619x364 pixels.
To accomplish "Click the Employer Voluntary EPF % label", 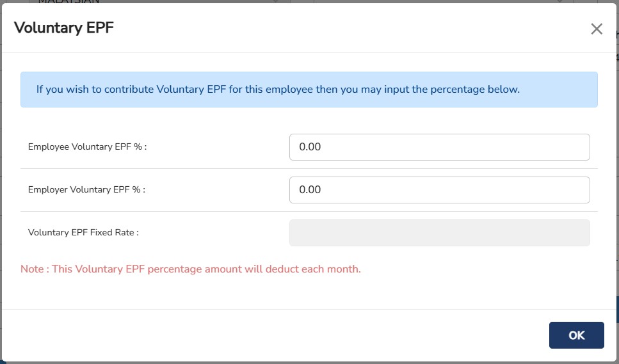I will pyautogui.click(x=86, y=190).
